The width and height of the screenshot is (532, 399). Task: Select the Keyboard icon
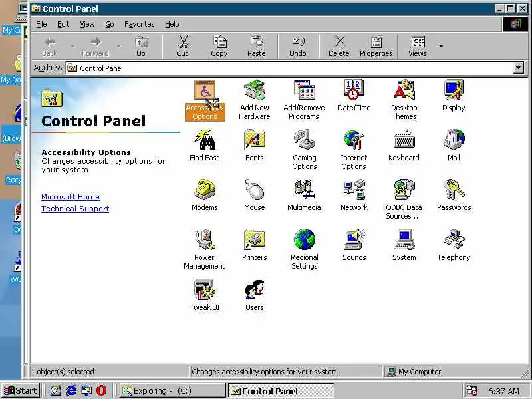(x=404, y=146)
